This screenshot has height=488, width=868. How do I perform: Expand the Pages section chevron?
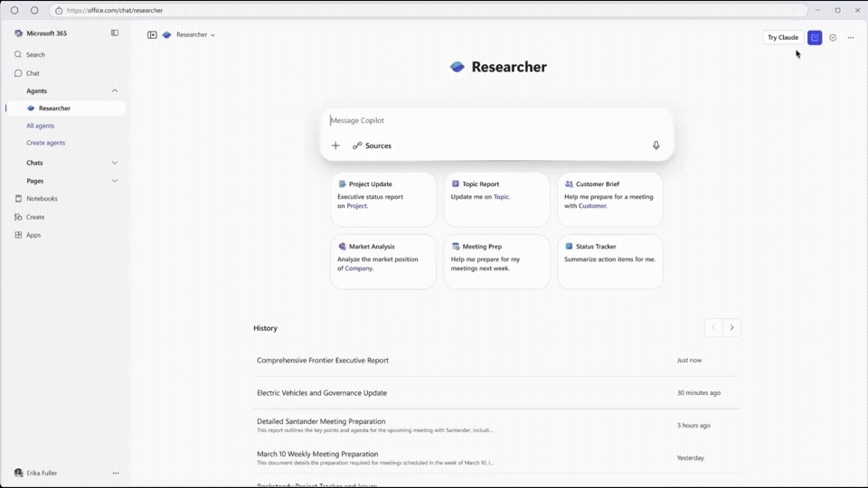(115, 181)
